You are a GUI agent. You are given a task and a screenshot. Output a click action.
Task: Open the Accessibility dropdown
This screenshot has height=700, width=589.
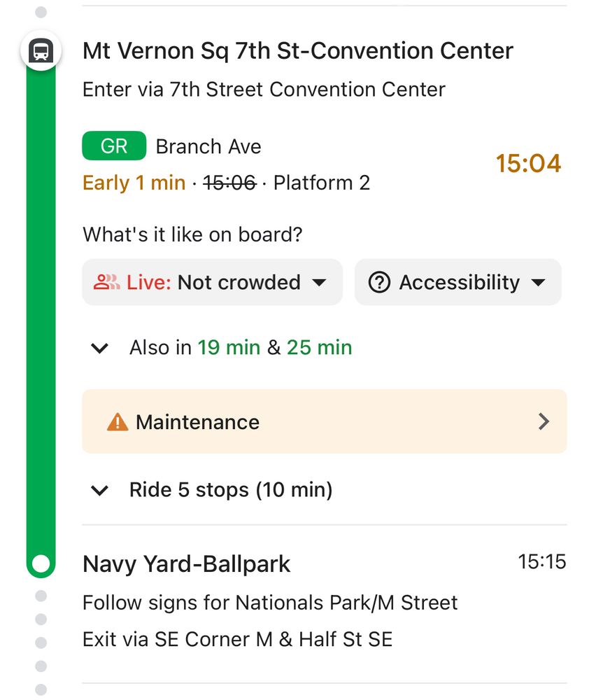click(x=457, y=282)
